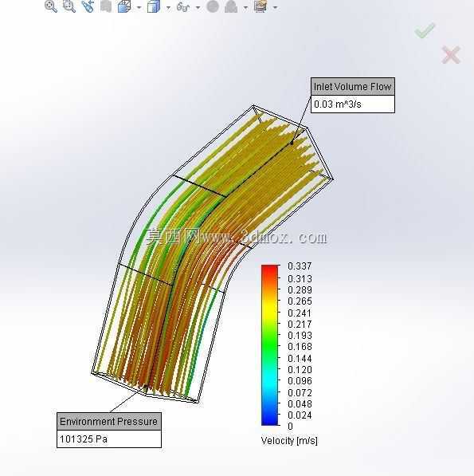
Task: Open the Apply Scene dropdown arrow
Action: [245, 7]
